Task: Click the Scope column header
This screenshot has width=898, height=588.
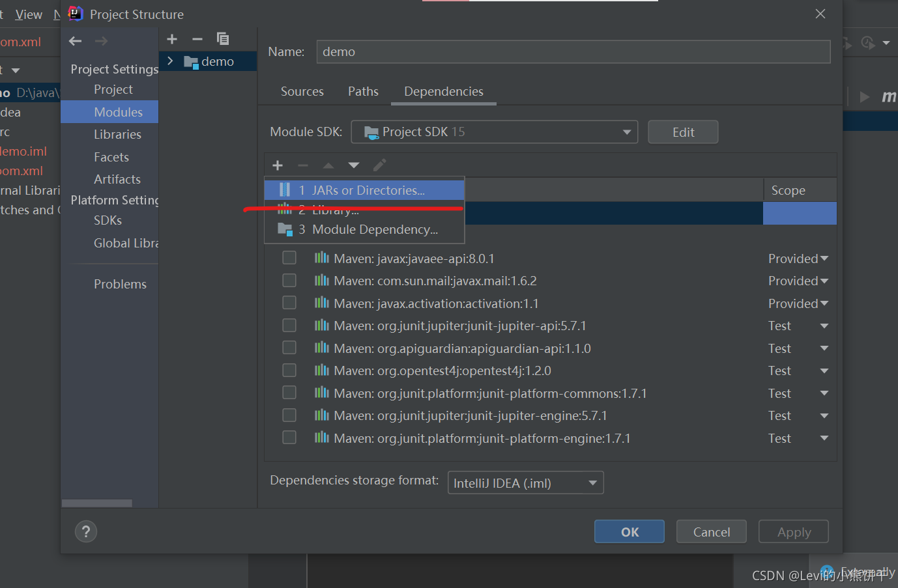Action: [800, 190]
